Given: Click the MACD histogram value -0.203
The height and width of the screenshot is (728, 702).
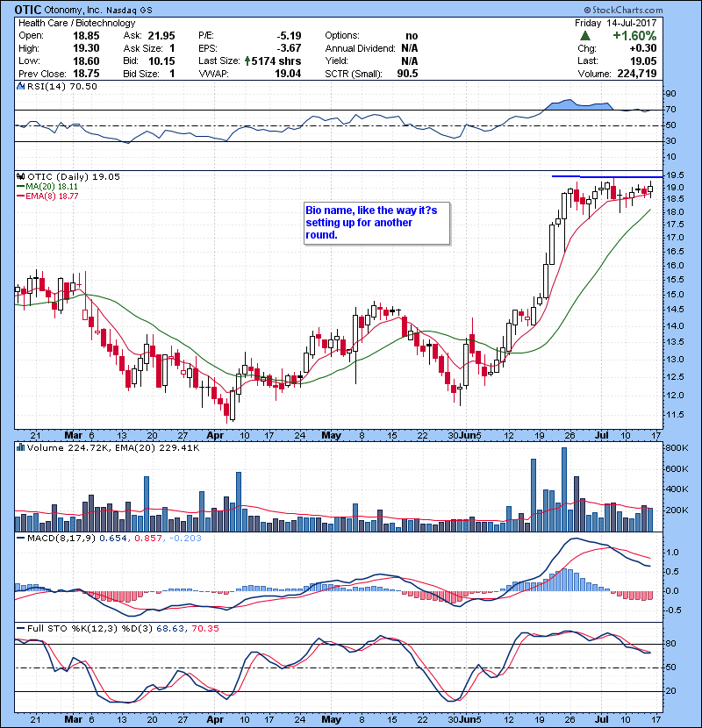Looking at the screenshot, I should [185, 539].
